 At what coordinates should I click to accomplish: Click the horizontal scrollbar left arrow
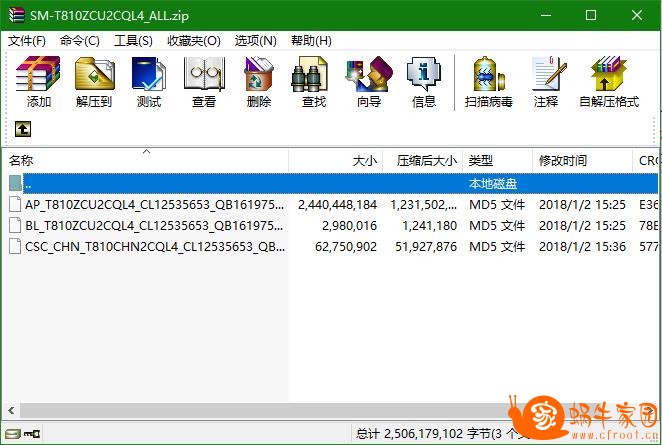click(11, 410)
